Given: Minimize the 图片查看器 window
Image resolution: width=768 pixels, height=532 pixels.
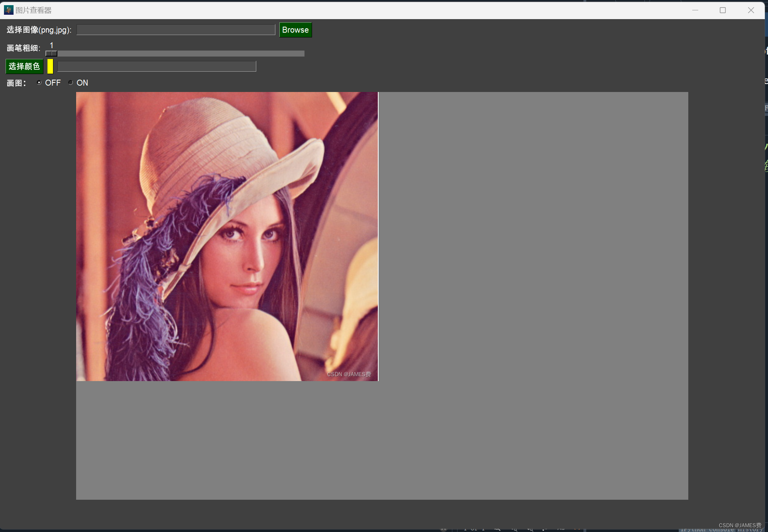Looking at the screenshot, I should point(695,10).
